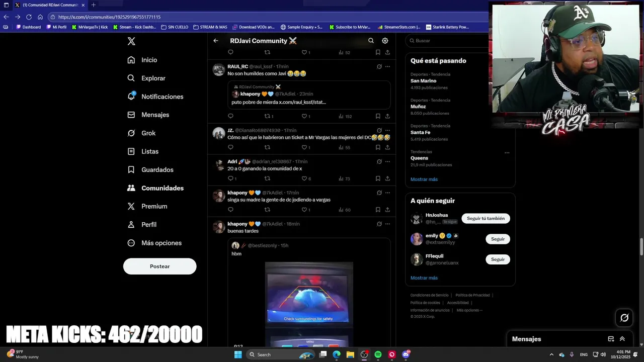Open Premium in sidebar
Screen dimensions: 644x362
[x=147, y=206]
